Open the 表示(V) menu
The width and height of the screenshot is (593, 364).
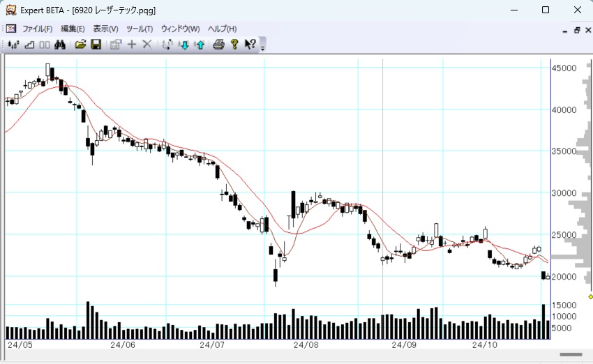click(x=105, y=29)
